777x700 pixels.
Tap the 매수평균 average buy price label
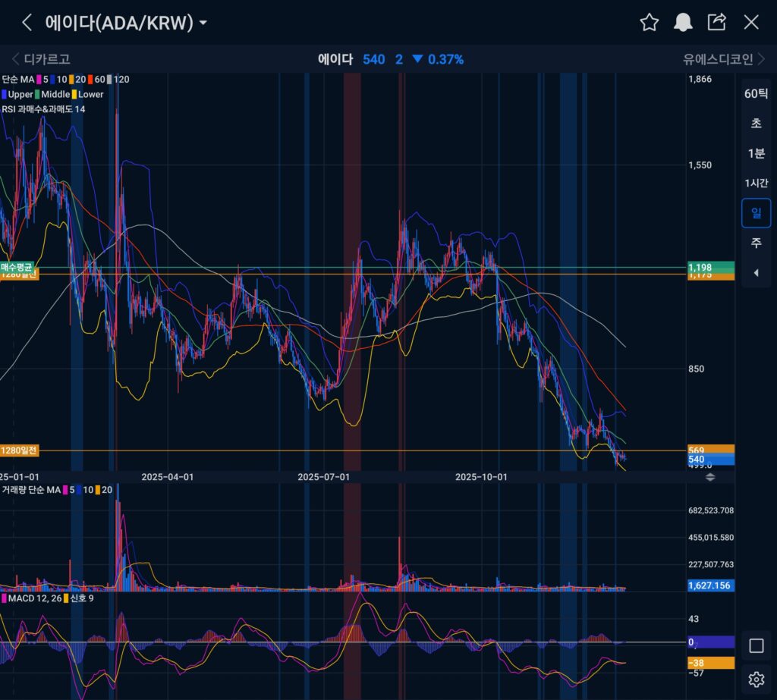click(17, 268)
